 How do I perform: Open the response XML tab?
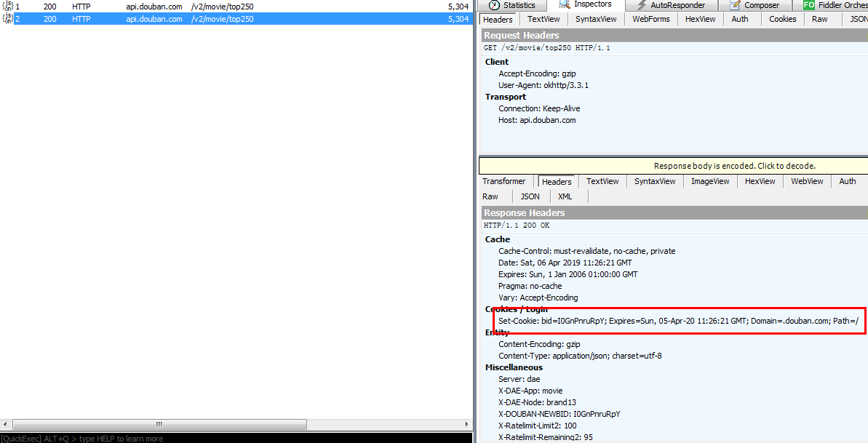565,196
